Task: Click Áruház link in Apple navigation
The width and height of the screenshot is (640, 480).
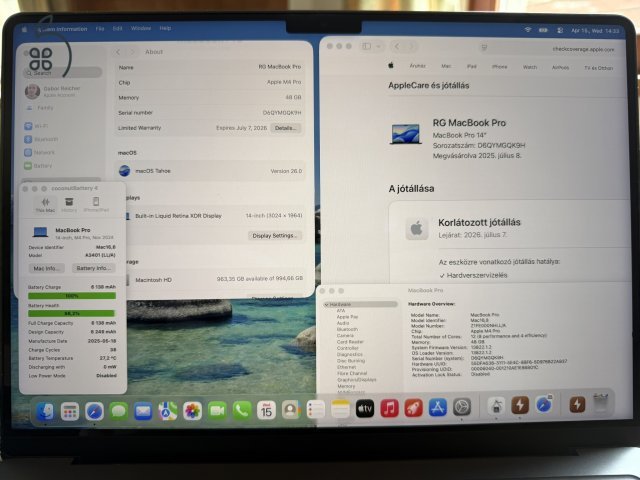Action: point(418,66)
